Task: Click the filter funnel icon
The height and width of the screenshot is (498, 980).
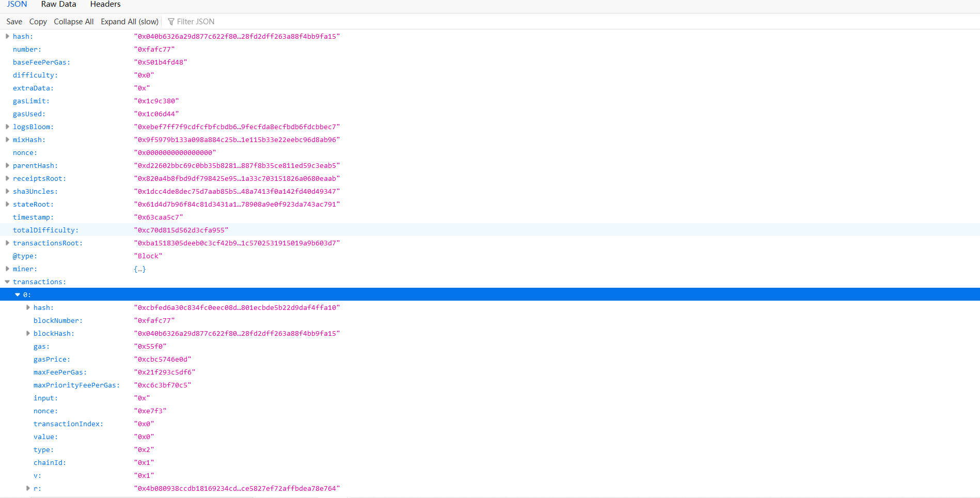Action: [170, 21]
